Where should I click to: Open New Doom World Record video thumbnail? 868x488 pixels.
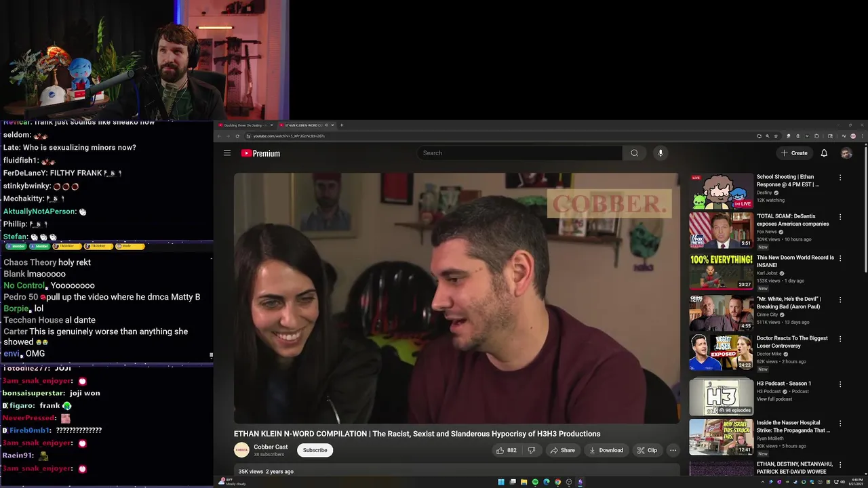tap(722, 271)
